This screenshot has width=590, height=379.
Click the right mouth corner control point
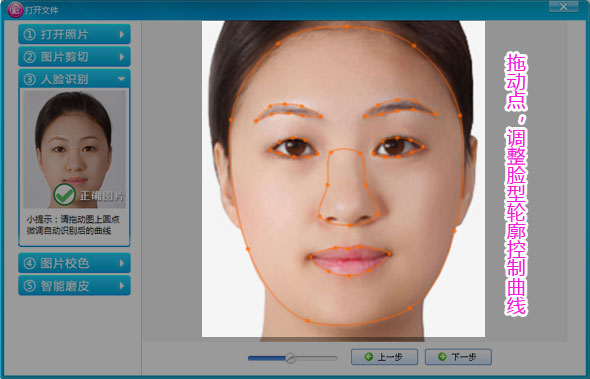point(389,254)
